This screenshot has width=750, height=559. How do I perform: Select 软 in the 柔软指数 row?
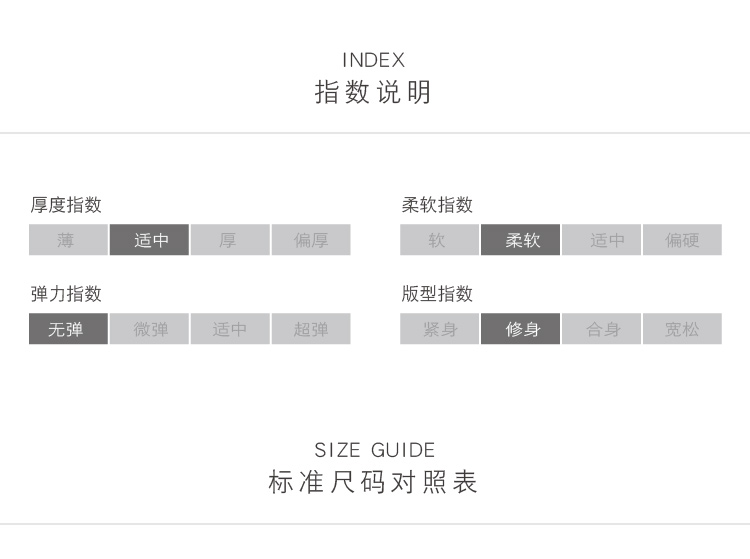tap(439, 240)
